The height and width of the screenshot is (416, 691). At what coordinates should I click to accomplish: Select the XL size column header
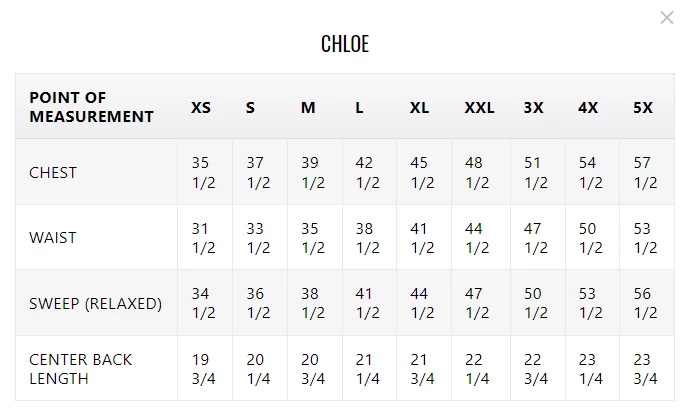(419, 107)
